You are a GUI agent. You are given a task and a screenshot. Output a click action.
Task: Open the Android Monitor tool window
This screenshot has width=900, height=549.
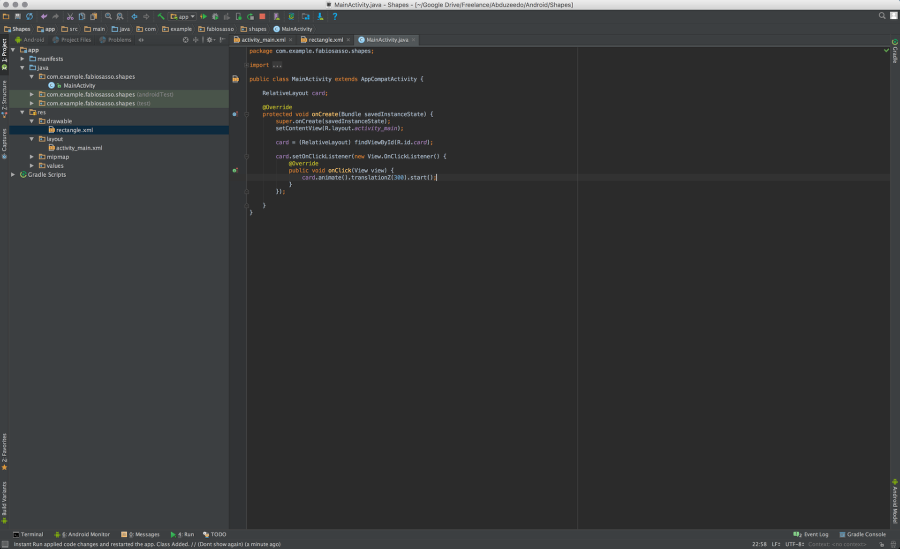tap(82, 534)
